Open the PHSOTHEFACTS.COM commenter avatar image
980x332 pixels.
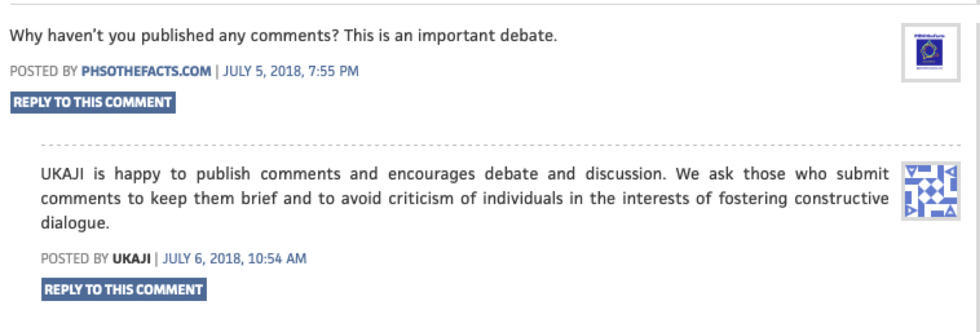930,53
